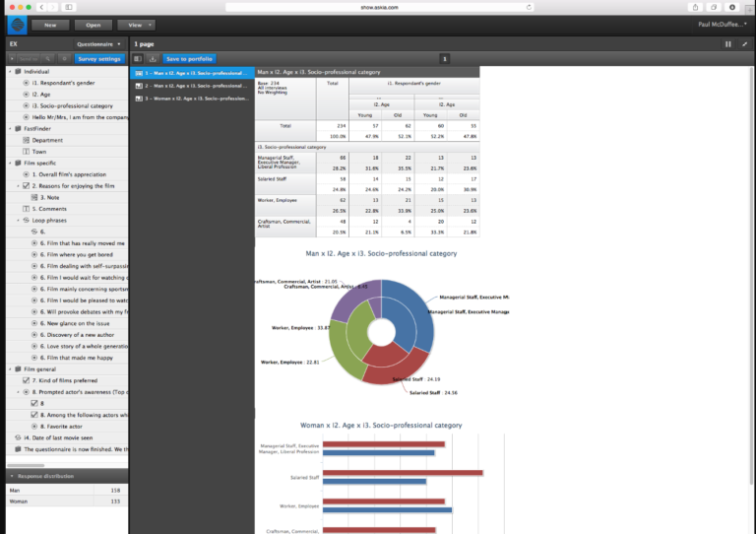Select the third list item, 3 - Woman x i2. Age
The image size is (756, 534).
point(192,99)
